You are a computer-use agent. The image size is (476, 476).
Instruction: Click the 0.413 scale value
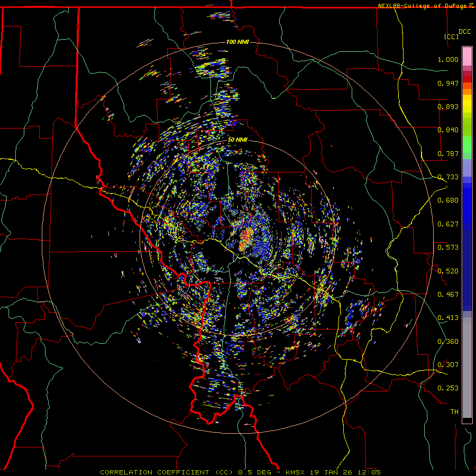click(448, 318)
